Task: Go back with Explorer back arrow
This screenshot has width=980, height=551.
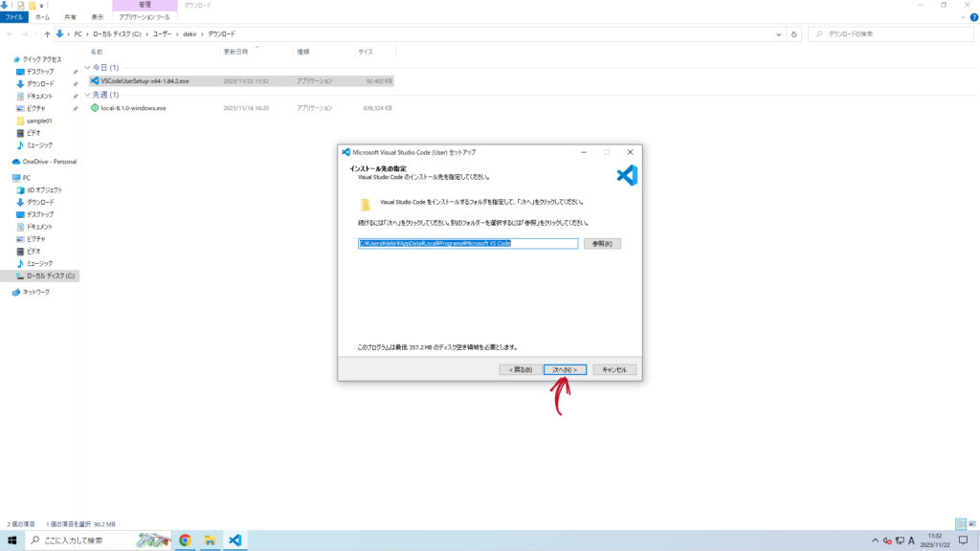Action: point(10,34)
